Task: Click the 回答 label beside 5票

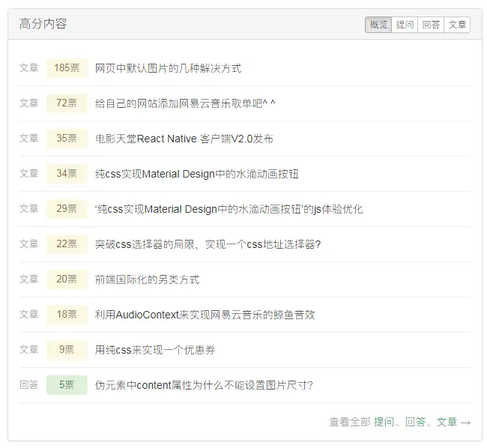Action: (x=29, y=385)
